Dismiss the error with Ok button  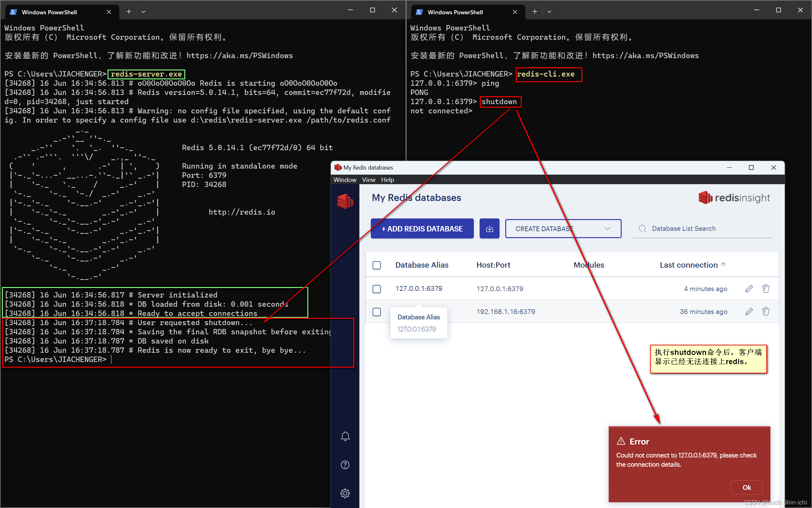747,487
